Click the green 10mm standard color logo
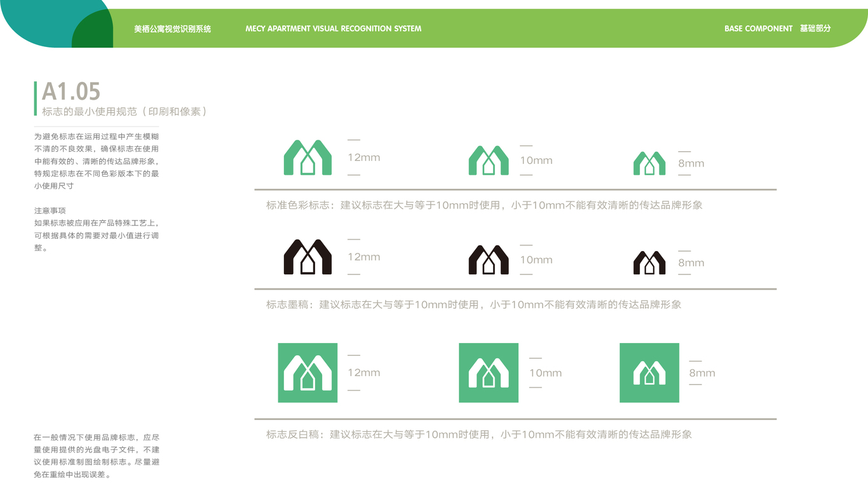Image resolution: width=868 pixels, height=488 pixels. point(489,160)
